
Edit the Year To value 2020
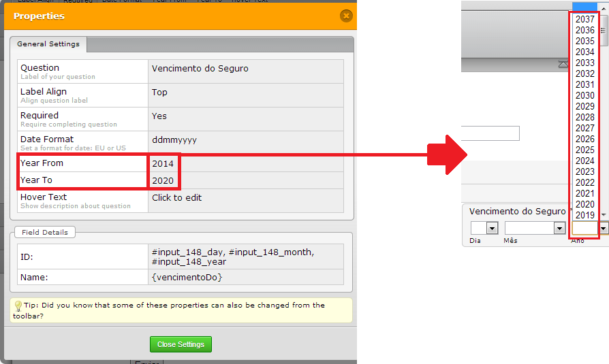click(x=163, y=181)
